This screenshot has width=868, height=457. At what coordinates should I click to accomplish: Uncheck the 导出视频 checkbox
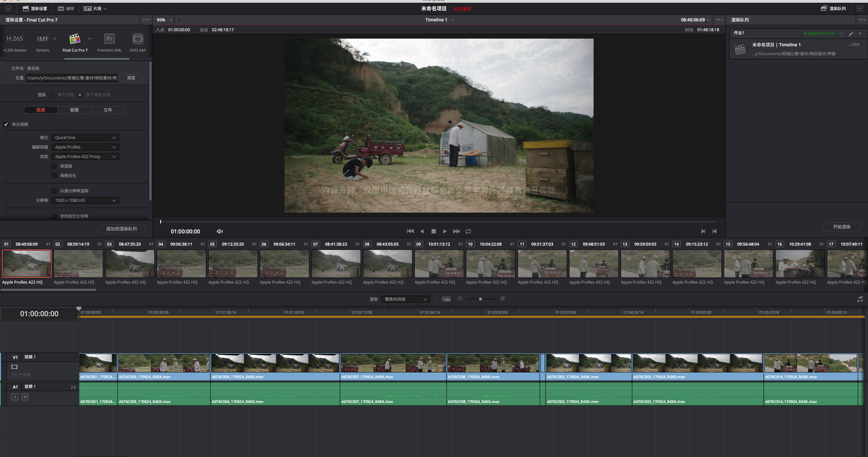6,124
